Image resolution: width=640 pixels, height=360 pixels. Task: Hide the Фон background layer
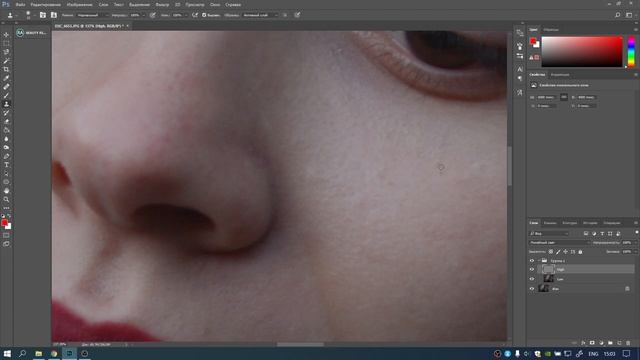click(532, 289)
